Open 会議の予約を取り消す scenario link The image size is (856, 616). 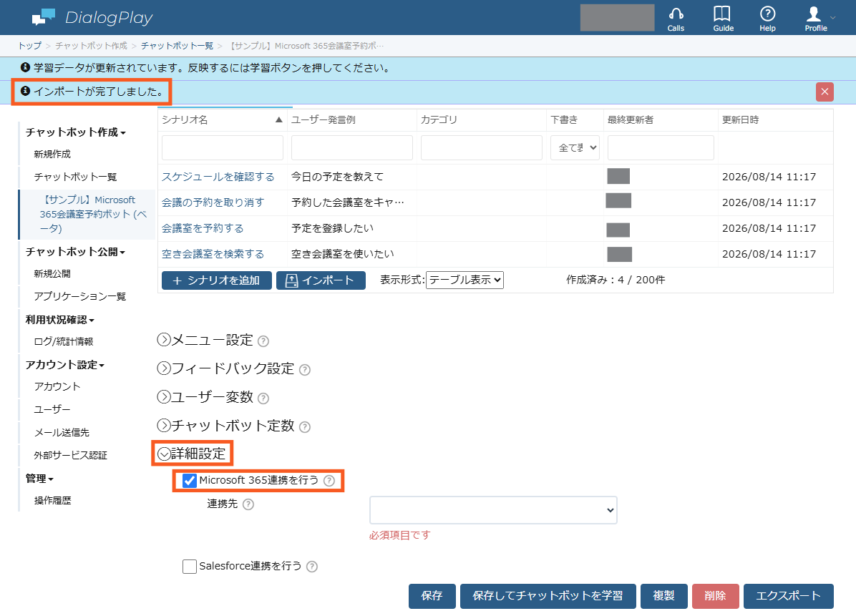pos(213,202)
